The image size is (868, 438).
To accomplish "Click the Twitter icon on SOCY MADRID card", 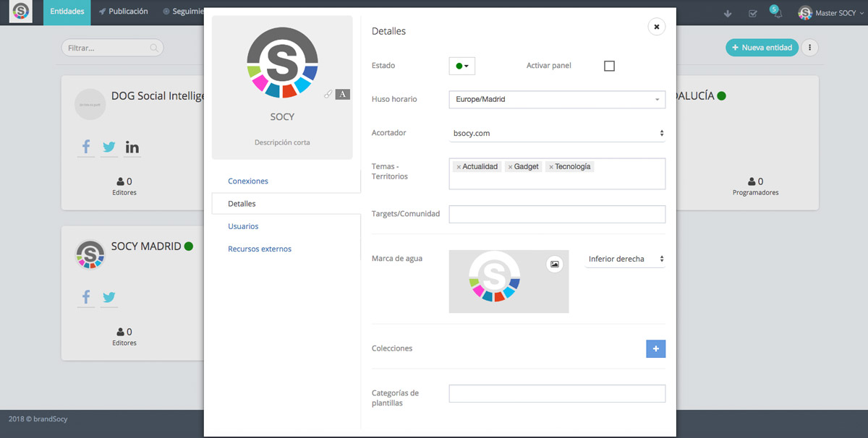I will point(109,297).
